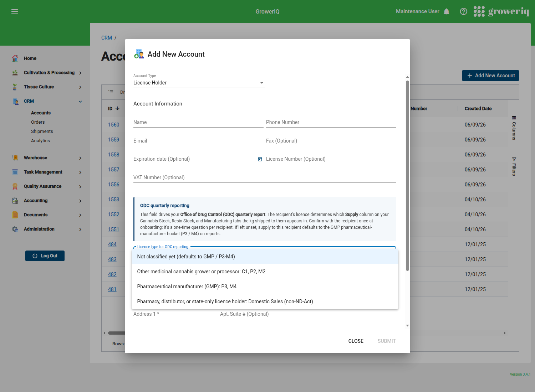Screen dimensions: 535x392
Task: Click the Task Management icon
Action: (15, 172)
